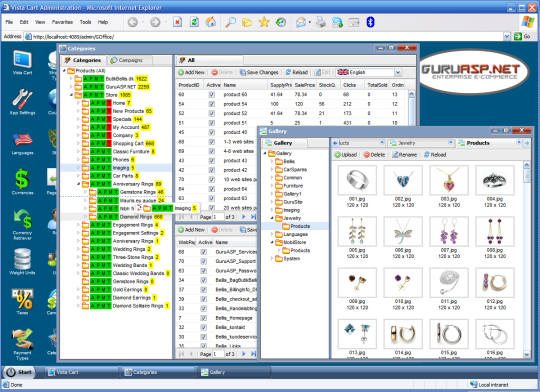540x392 pixels.
Task: Toggle Active checkbox for product 52
Action: 211,113
